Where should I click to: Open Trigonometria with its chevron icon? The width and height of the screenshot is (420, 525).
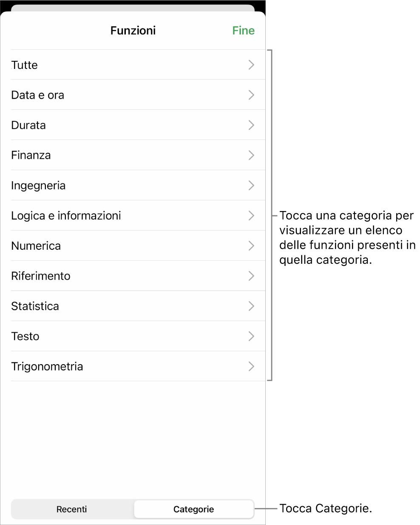pos(251,367)
